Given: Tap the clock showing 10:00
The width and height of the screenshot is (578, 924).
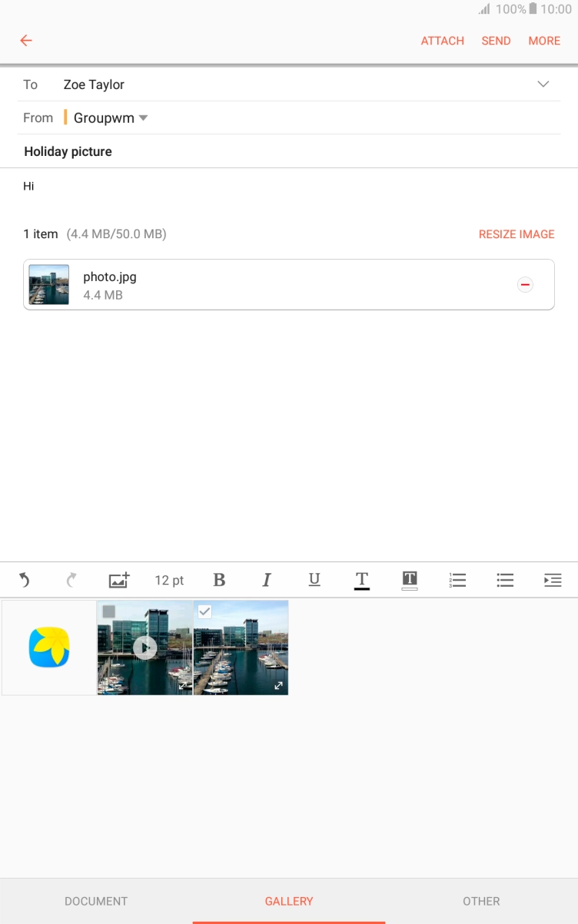Looking at the screenshot, I should [x=556, y=9].
